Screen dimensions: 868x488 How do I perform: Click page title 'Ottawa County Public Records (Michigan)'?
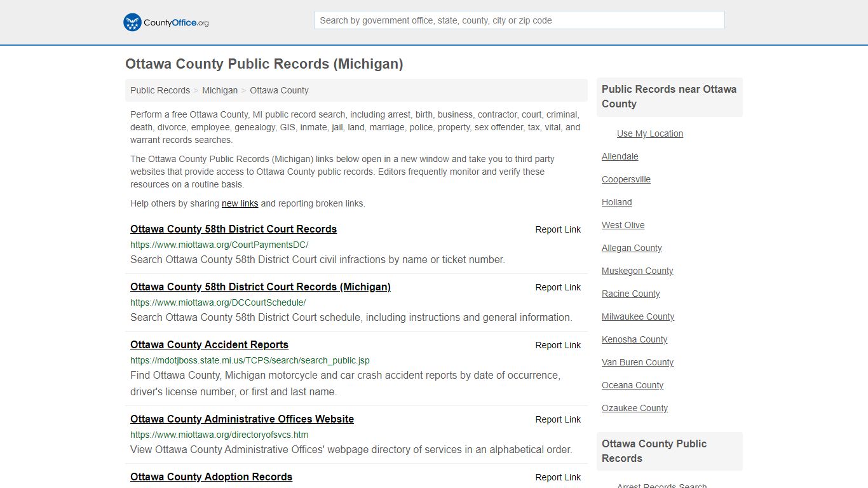pyautogui.click(x=264, y=64)
